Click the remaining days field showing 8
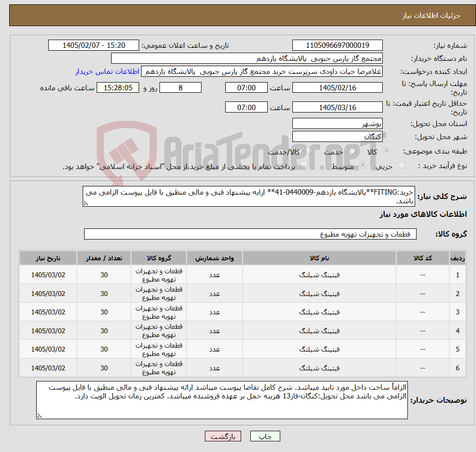This screenshot has width=476, height=452. (180, 88)
